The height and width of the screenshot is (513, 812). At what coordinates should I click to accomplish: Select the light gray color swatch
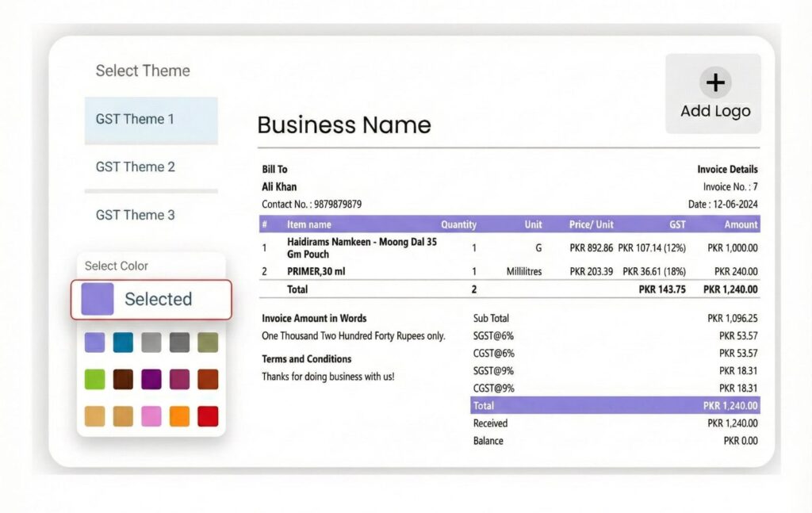[x=151, y=342]
